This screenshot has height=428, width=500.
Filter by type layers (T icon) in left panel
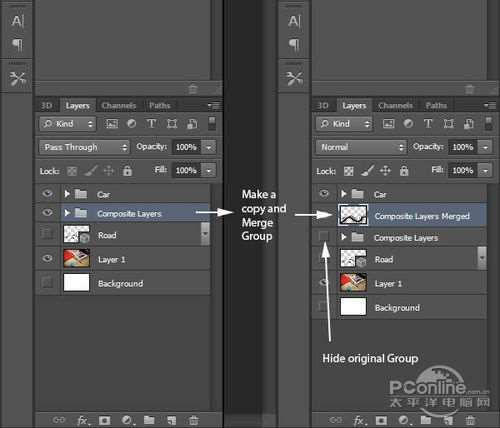[151, 124]
